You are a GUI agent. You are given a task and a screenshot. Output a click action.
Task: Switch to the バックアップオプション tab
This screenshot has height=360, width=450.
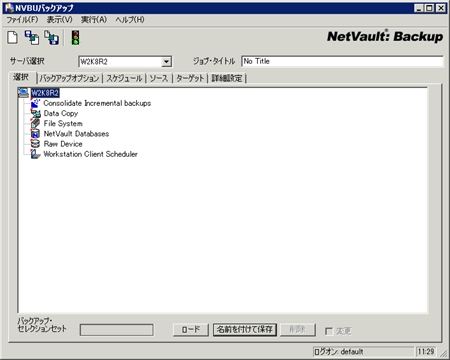coord(69,78)
